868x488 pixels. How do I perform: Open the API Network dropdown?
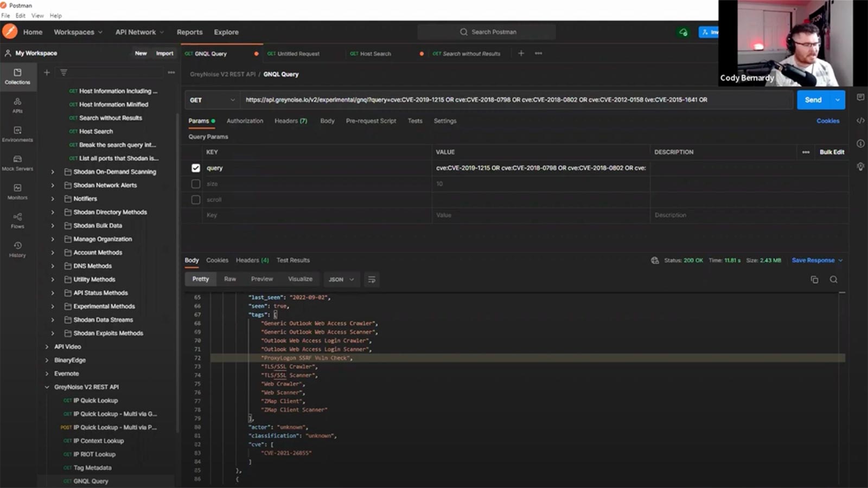click(139, 32)
